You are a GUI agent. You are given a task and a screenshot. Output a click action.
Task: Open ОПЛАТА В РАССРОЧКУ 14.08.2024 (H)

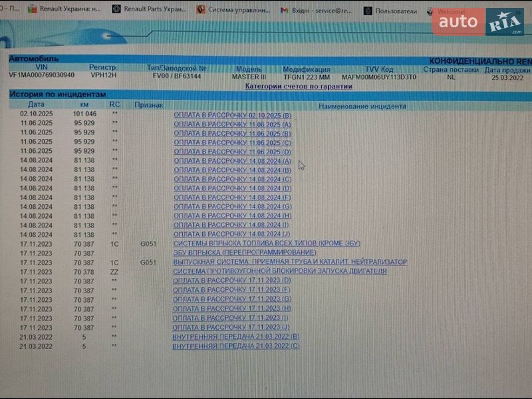(232, 215)
